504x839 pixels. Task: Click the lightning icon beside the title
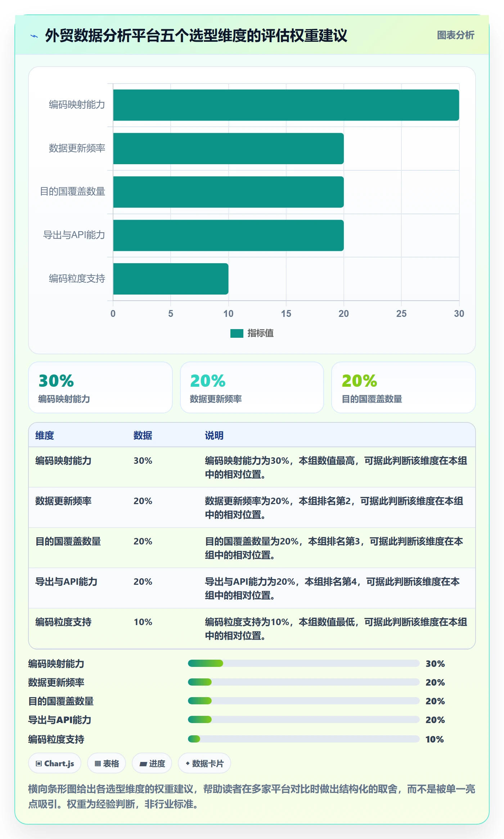coord(34,36)
